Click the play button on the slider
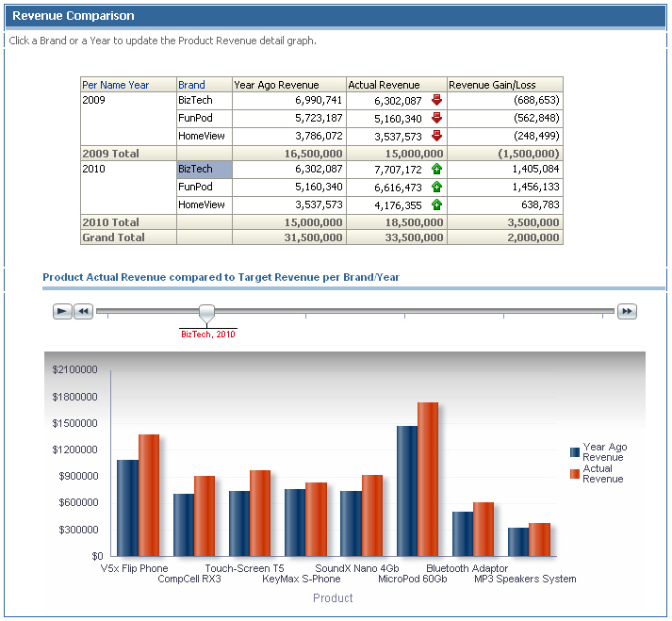This screenshot has height=621, width=672. (62, 311)
